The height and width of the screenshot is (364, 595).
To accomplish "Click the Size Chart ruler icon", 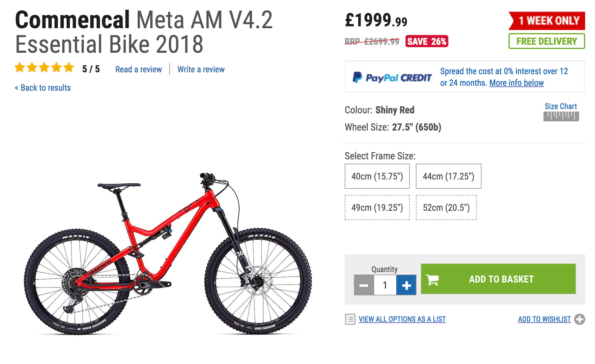I will 561,116.
